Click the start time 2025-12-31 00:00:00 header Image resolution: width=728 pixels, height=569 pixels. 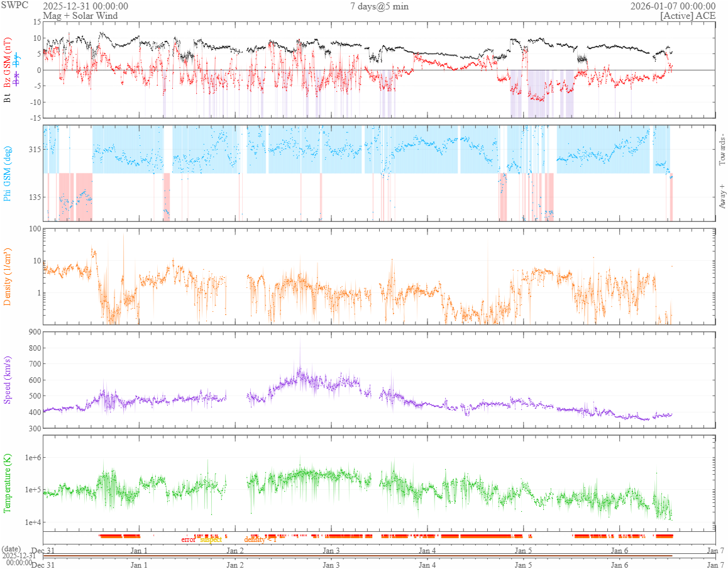85,6
